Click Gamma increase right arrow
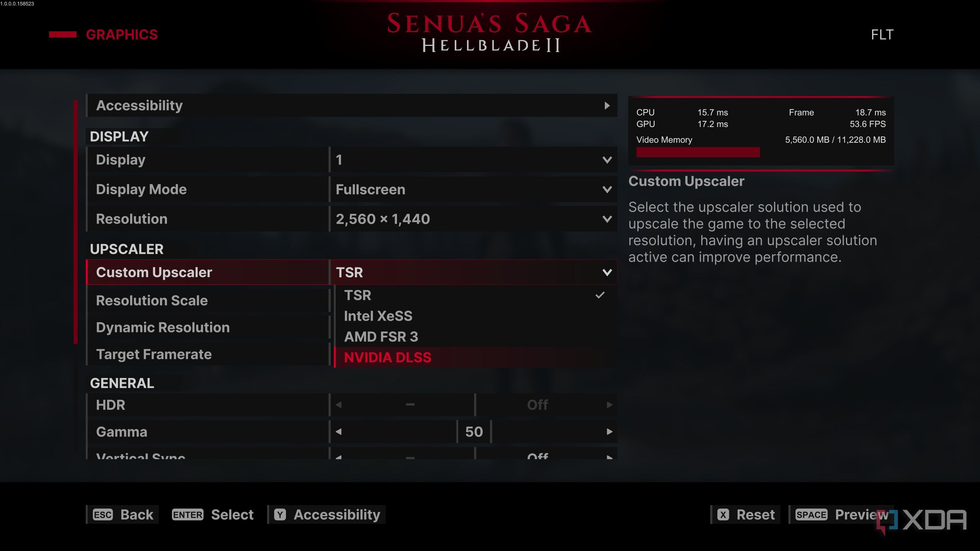 (x=609, y=432)
